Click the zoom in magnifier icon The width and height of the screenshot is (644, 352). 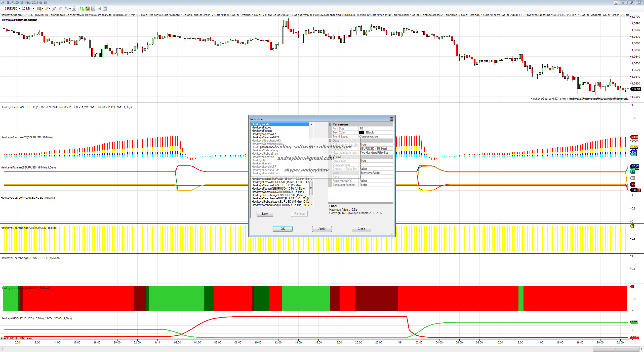(x=54, y=9)
